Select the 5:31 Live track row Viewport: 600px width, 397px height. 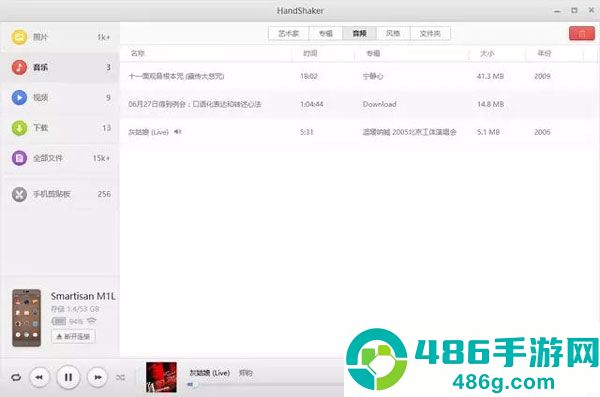(359, 132)
